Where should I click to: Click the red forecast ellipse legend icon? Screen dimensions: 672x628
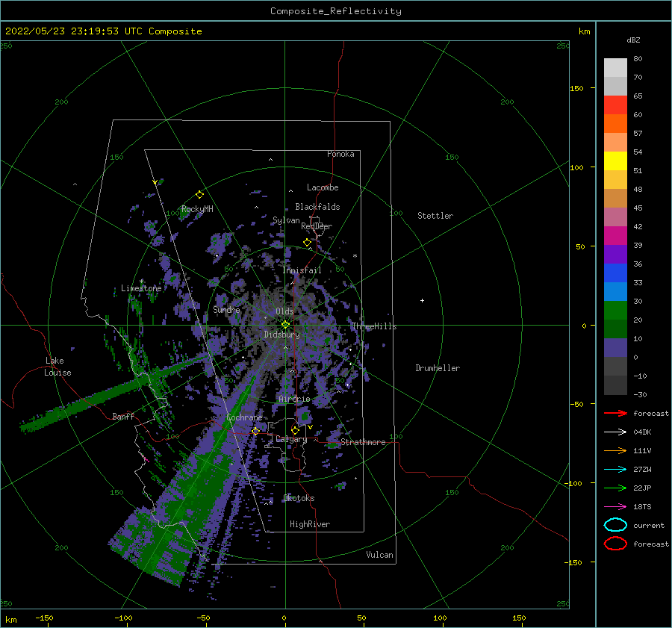point(615,544)
